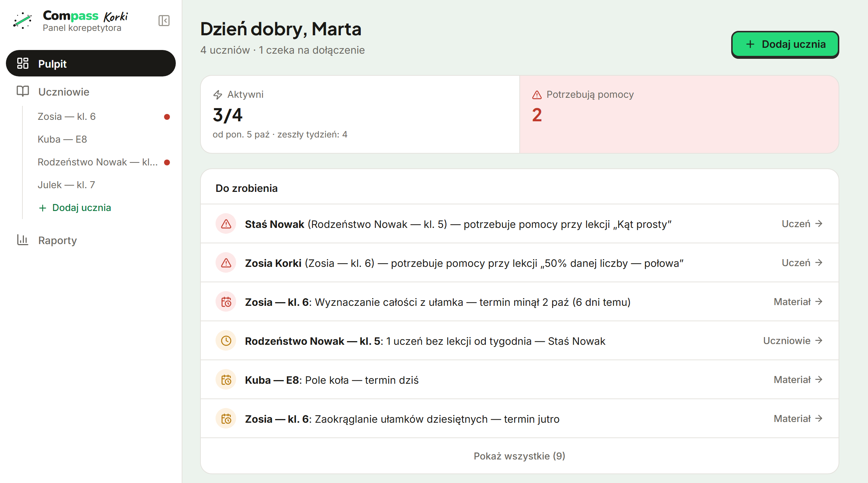Viewport: 868px width, 483px height.
Task: Click alert triangle next to Potrzebują pomocy
Action: coord(537,95)
